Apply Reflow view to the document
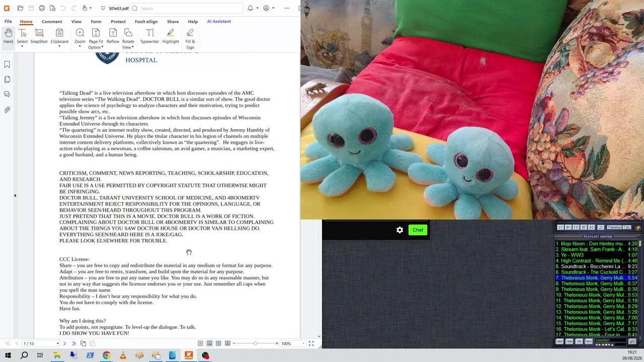 pyautogui.click(x=113, y=36)
